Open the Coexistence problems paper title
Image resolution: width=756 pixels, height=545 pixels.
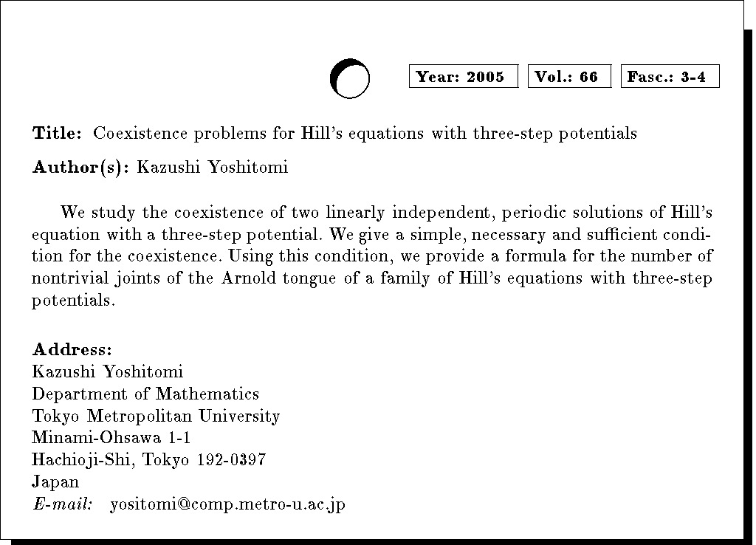tap(365, 134)
